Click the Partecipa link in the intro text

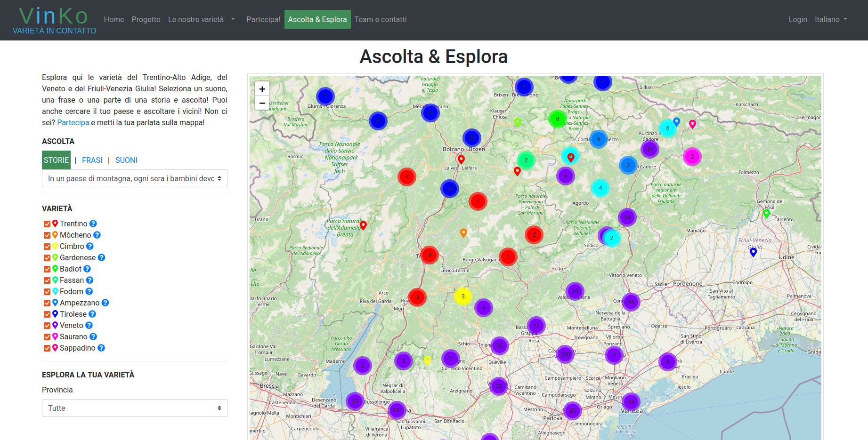pos(73,122)
